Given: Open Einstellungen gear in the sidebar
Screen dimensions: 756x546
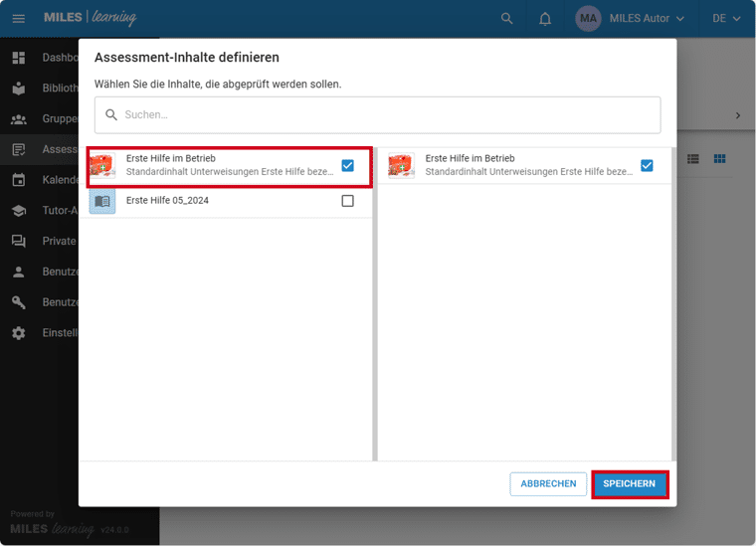Looking at the screenshot, I should coord(19,333).
